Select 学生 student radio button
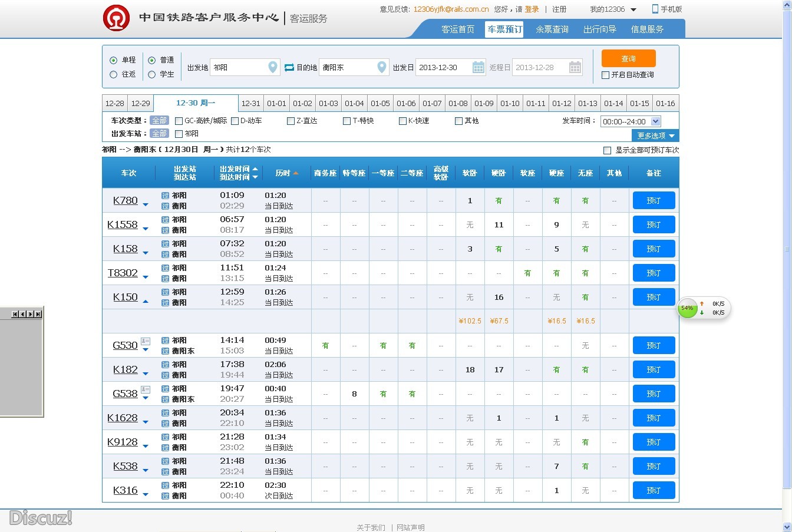Screen dimensions: 792x532 (x=152, y=74)
